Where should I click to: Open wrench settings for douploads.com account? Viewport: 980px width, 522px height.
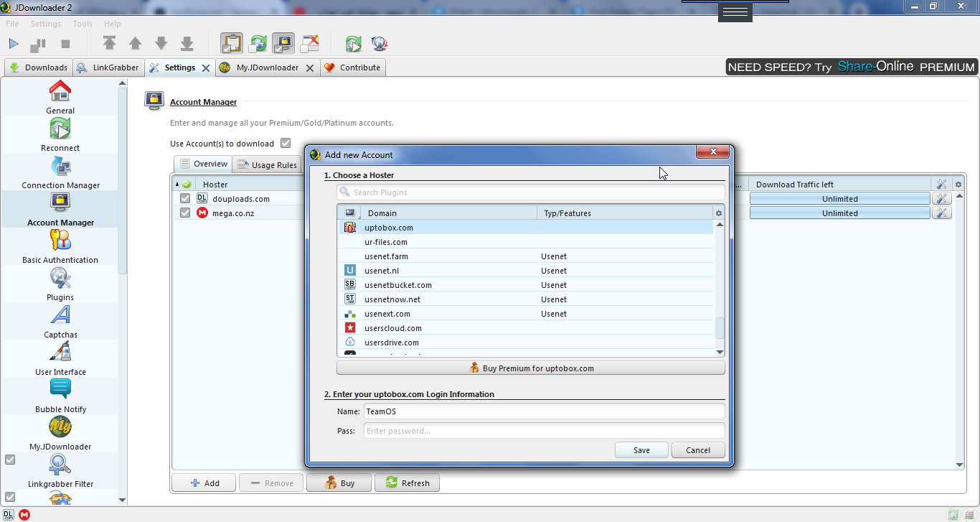pyautogui.click(x=941, y=199)
